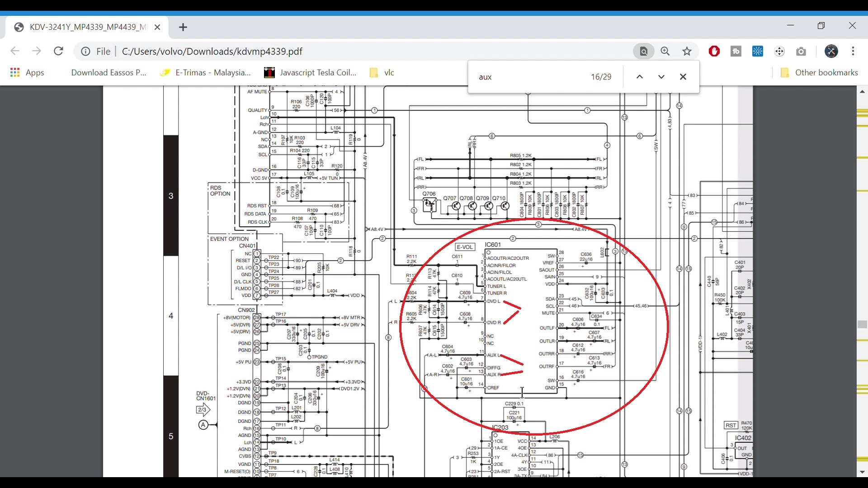Close the find-in-page search bar
The height and width of the screenshot is (488, 868).
pyautogui.click(x=683, y=77)
